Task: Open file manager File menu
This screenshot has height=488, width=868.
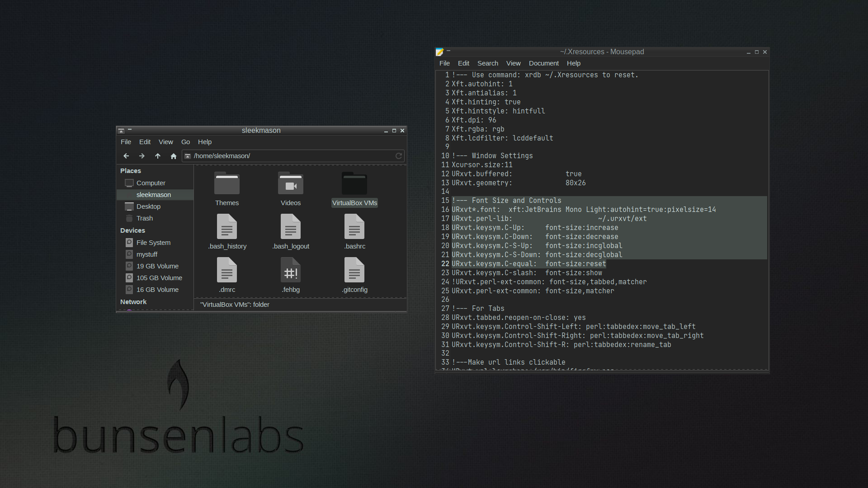Action: tap(126, 142)
